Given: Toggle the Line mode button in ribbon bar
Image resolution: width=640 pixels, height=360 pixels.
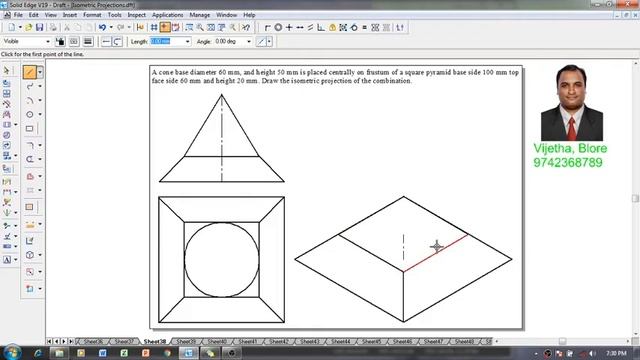Looking at the screenshot, I should tap(106, 42).
